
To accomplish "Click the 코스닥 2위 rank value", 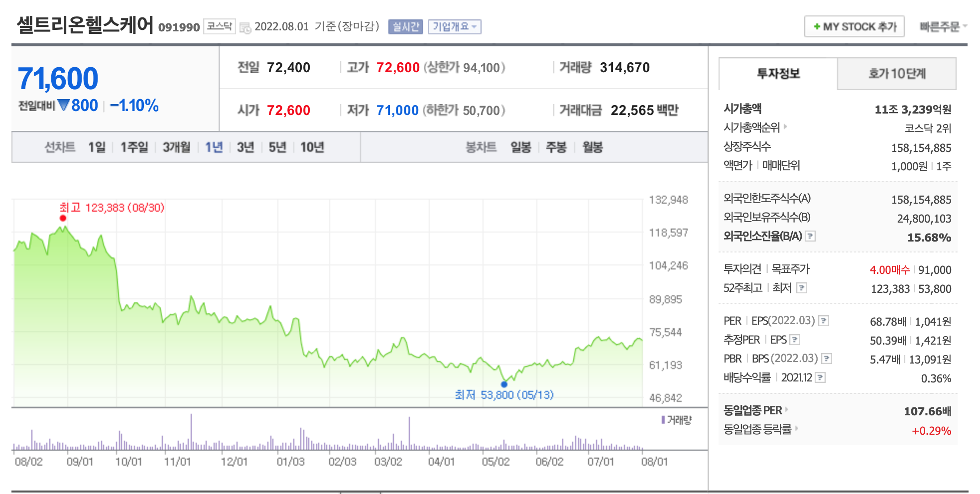I will pos(928,128).
